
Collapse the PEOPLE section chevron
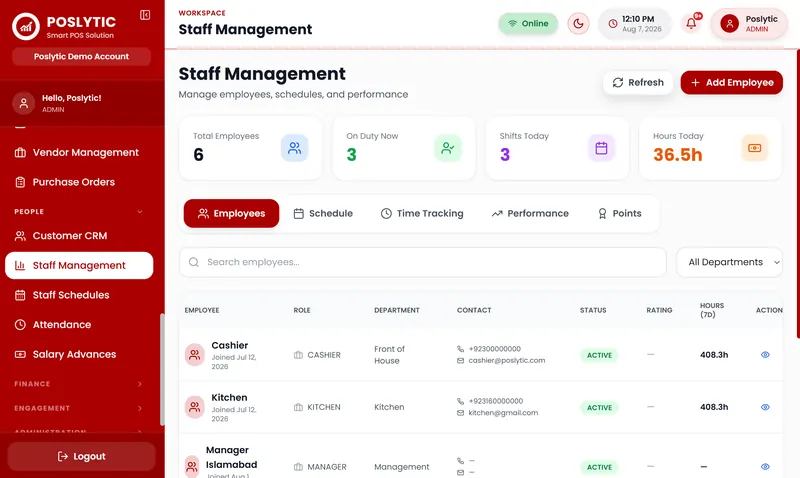(x=140, y=212)
